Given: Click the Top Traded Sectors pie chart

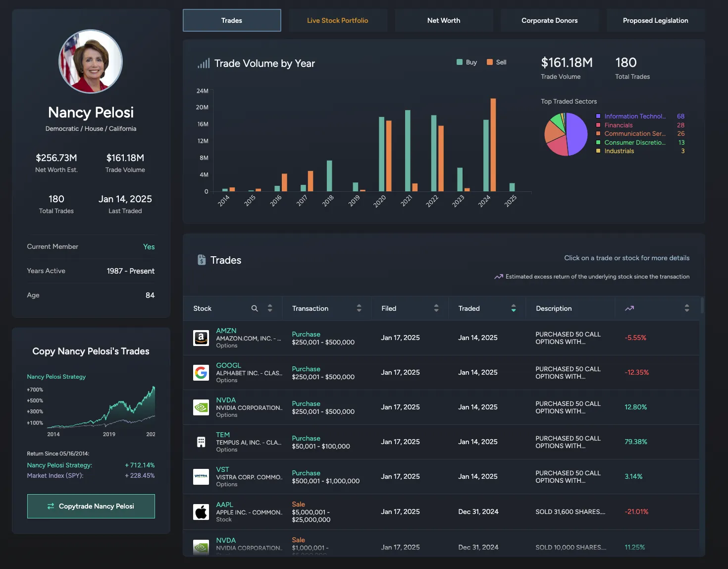Looking at the screenshot, I should coord(566,134).
